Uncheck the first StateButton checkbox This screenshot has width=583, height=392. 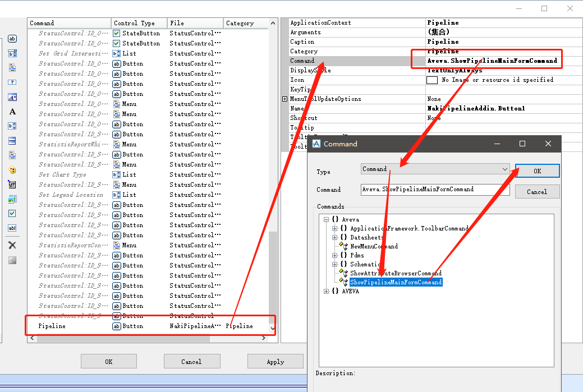pyautogui.click(x=116, y=33)
